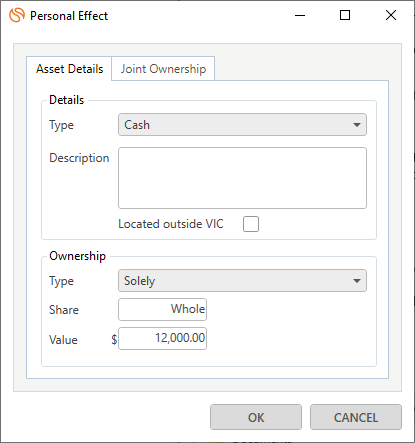Expand the Ownership Type dropdown showing Solely

(242, 281)
